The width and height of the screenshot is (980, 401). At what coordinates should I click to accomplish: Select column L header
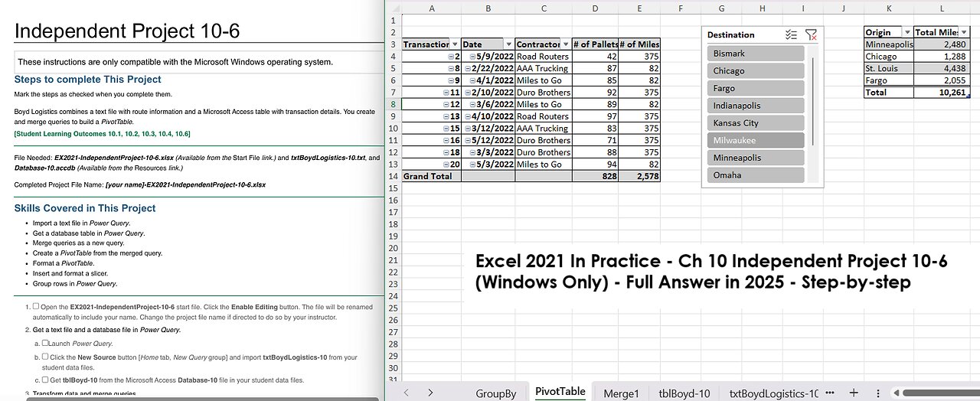coord(942,8)
